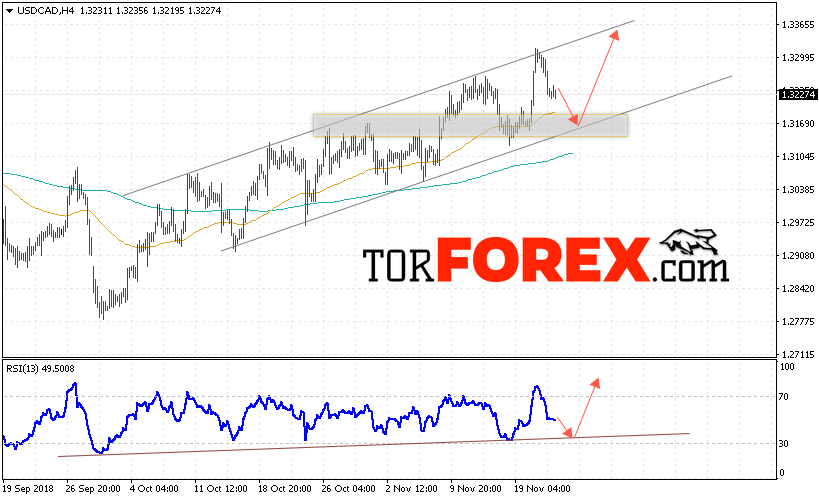Click the OHLC values 1.32311 1.32356 text

pyautogui.click(x=114, y=10)
